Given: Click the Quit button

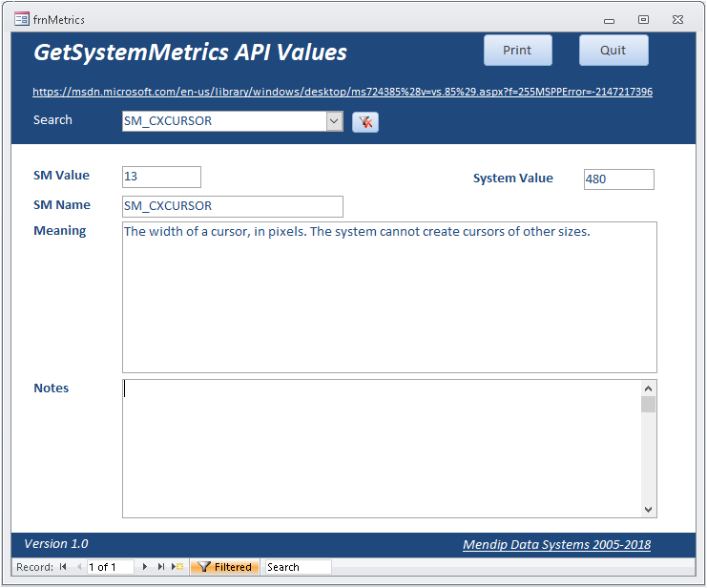Looking at the screenshot, I should tap(613, 50).
